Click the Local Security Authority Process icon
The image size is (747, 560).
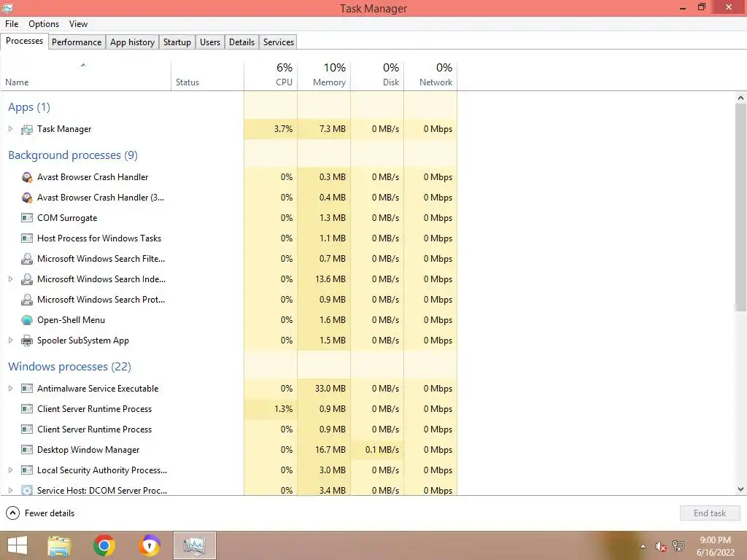[27, 470]
